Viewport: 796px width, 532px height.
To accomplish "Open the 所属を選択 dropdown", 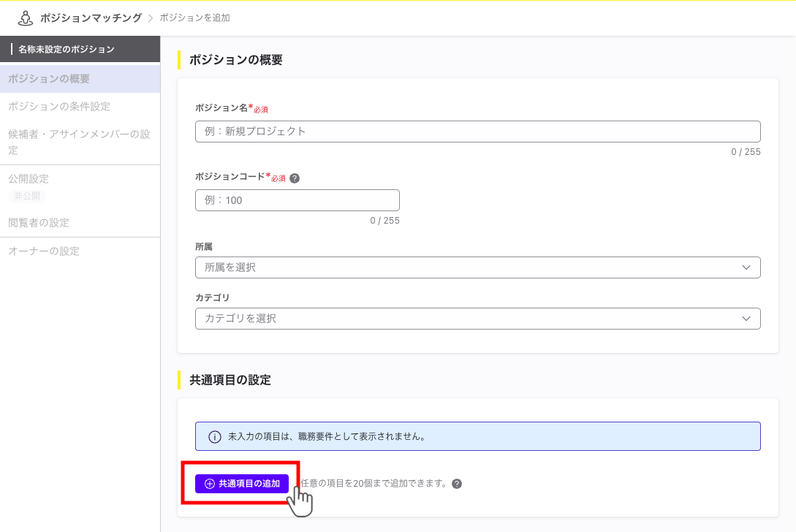I will point(477,267).
